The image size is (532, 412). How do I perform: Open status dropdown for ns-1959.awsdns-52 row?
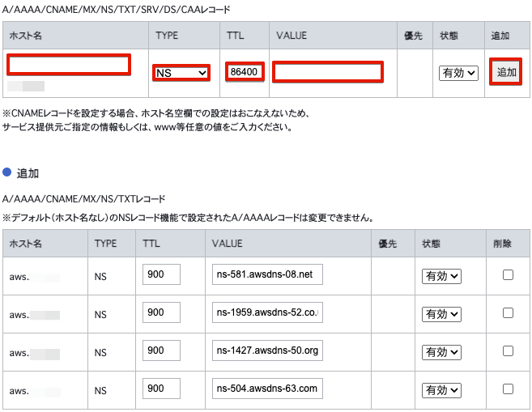[441, 314]
